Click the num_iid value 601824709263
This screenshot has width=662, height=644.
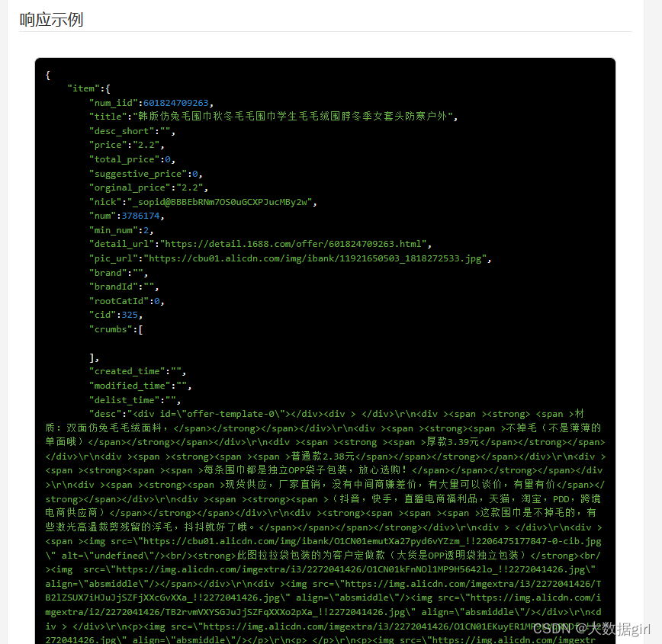(175, 103)
